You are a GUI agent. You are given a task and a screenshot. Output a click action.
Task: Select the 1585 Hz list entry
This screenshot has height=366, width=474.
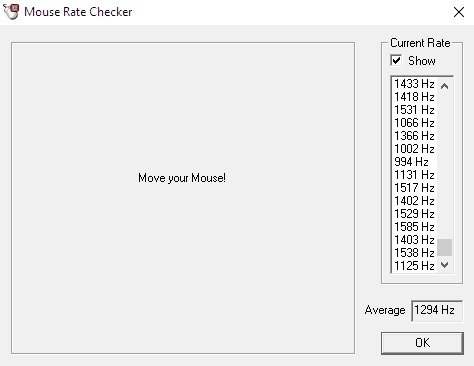pos(415,227)
